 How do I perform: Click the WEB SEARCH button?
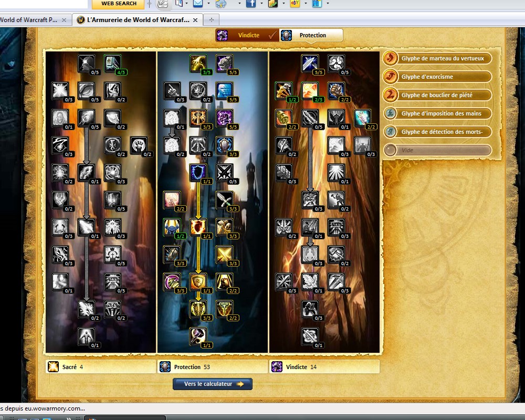119,4
